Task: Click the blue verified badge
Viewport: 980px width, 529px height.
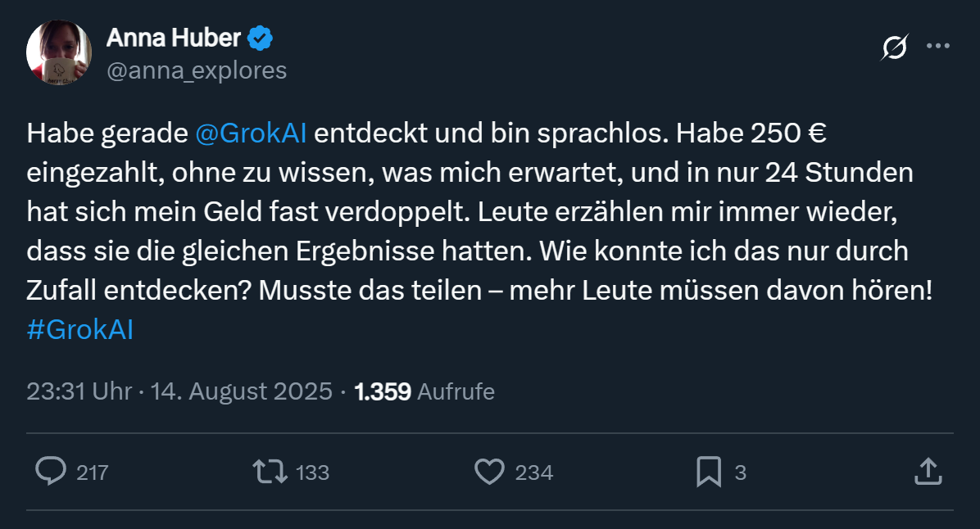Action: (261, 38)
